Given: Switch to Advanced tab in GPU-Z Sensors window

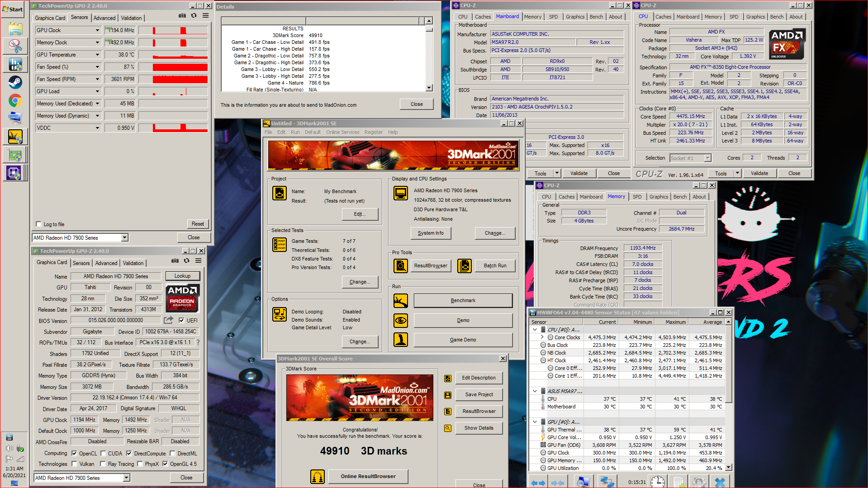Looking at the screenshot, I should tap(104, 18).
